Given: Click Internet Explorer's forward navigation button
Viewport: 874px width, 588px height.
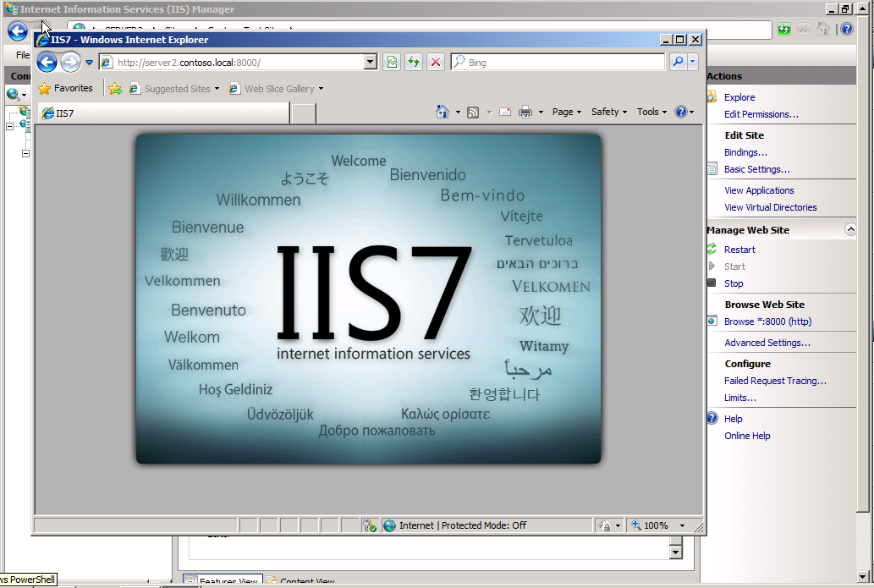Looking at the screenshot, I should pyautogui.click(x=71, y=62).
